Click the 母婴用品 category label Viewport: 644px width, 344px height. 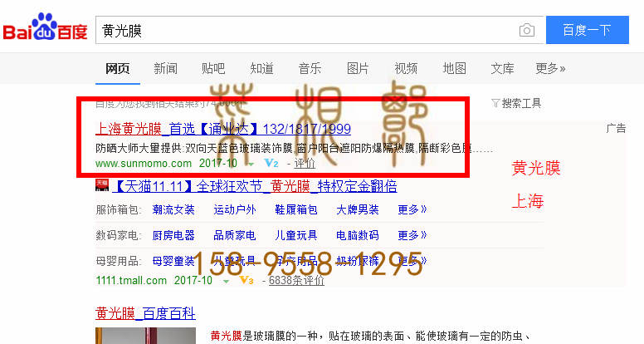tap(118, 261)
